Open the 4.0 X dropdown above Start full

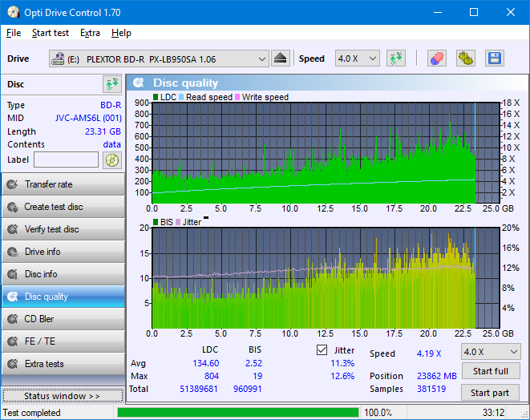(489, 352)
